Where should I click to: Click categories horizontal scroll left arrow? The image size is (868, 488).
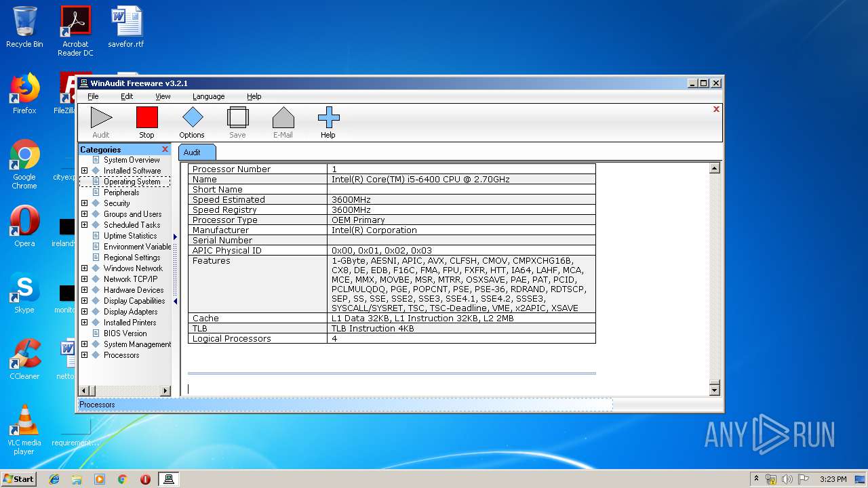click(84, 390)
